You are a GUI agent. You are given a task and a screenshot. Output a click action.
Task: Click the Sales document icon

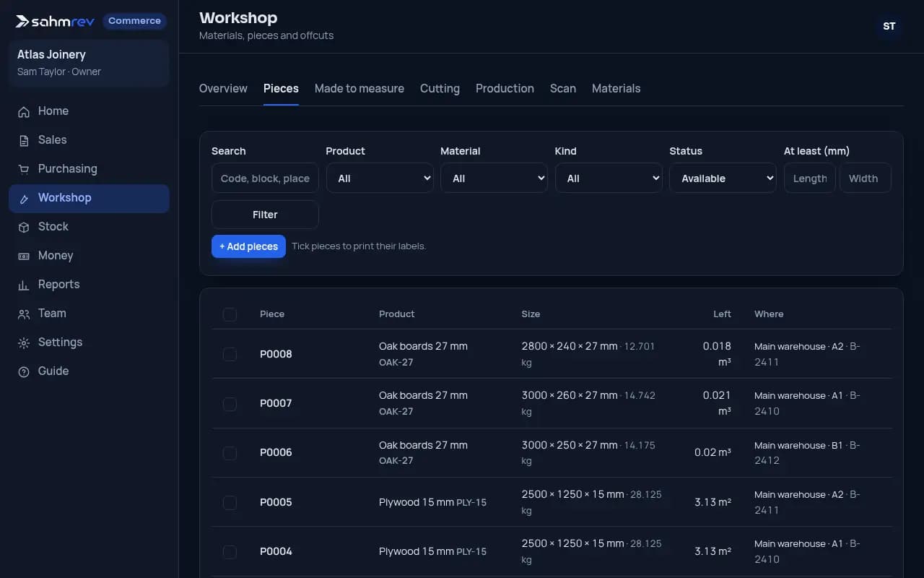pyautogui.click(x=24, y=140)
